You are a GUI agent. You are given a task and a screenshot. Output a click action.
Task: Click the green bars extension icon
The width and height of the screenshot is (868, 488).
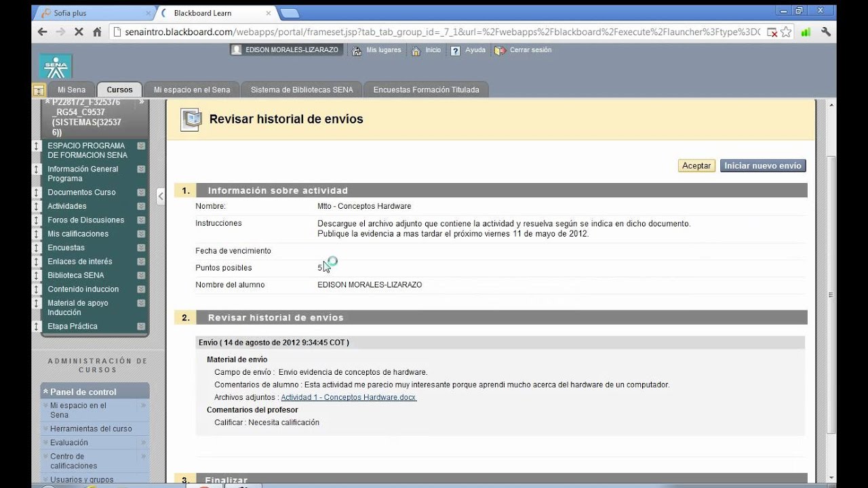pos(806,32)
